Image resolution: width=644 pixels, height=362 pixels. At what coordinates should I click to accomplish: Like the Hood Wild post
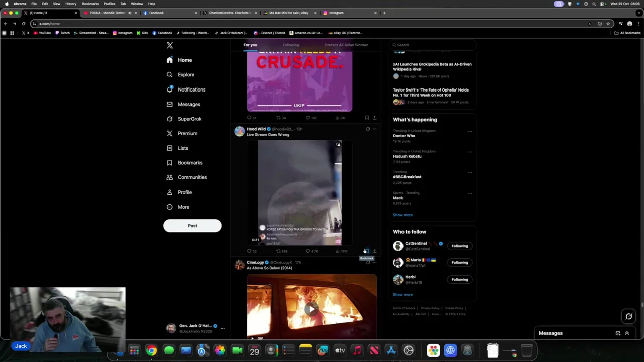tap(312, 251)
